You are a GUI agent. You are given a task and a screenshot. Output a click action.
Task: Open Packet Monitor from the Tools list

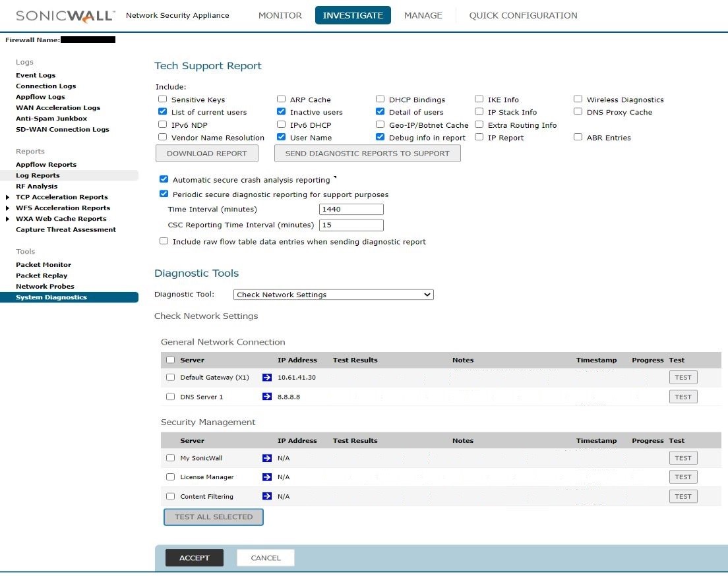[x=44, y=265]
